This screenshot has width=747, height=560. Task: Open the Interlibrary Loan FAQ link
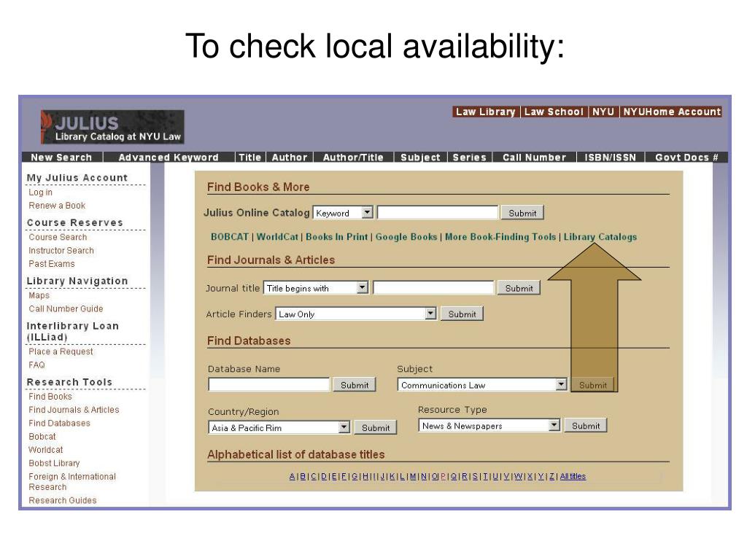pyautogui.click(x=36, y=365)
